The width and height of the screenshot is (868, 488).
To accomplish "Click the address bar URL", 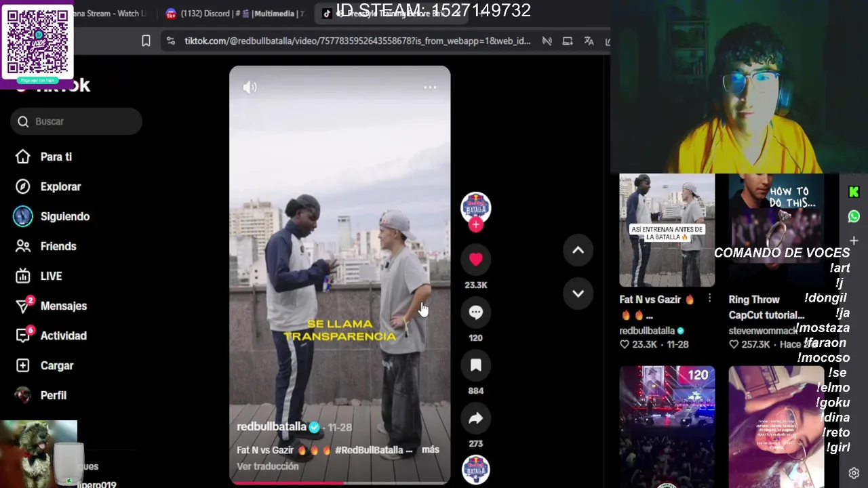I will pyautogui.click(x=357, y=41).
